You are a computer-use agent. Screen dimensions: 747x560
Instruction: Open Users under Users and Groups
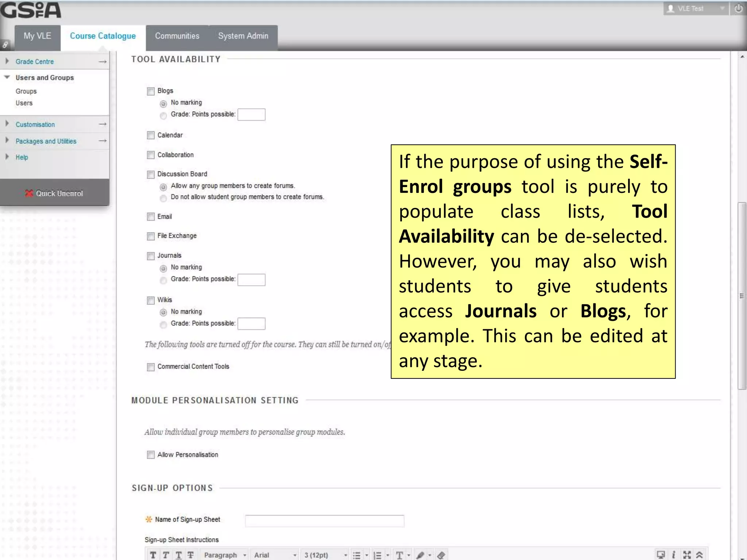click(24, 103)
